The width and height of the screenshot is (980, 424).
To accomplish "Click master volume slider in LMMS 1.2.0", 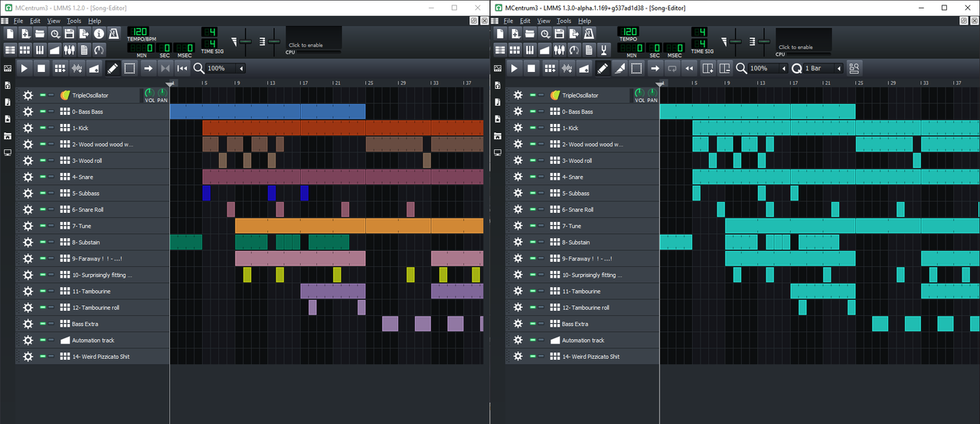I will coord(245,40).
